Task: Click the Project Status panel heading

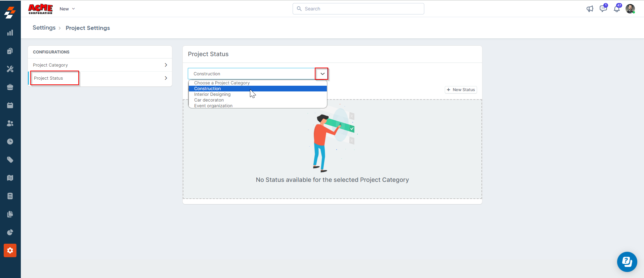Action: [208, 54]
